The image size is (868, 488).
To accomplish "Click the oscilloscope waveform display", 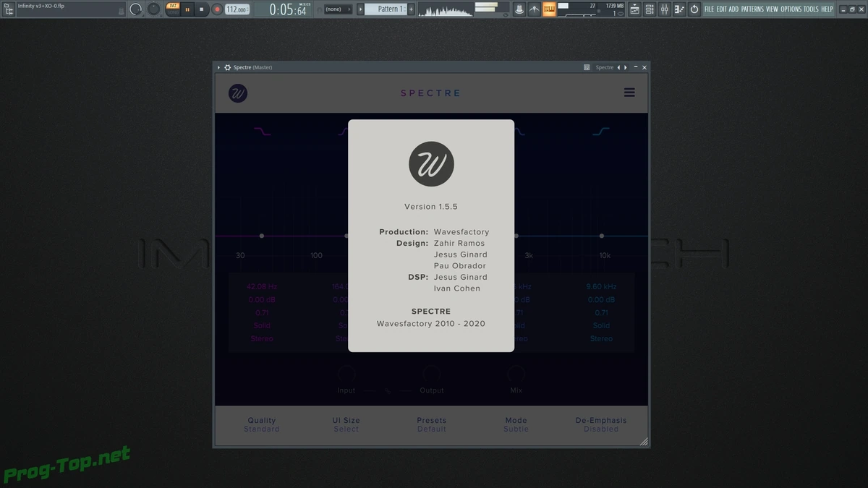I will [444, 9].
